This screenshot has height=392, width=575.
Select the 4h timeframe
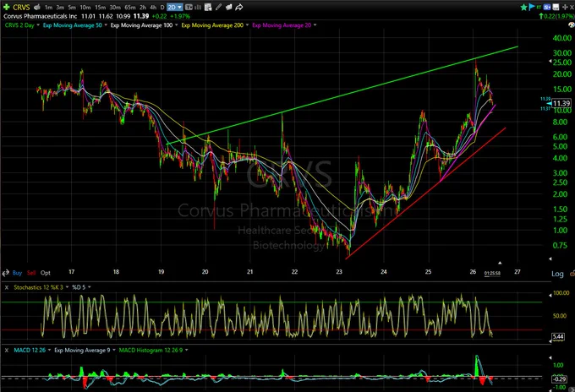pos(153,8)
